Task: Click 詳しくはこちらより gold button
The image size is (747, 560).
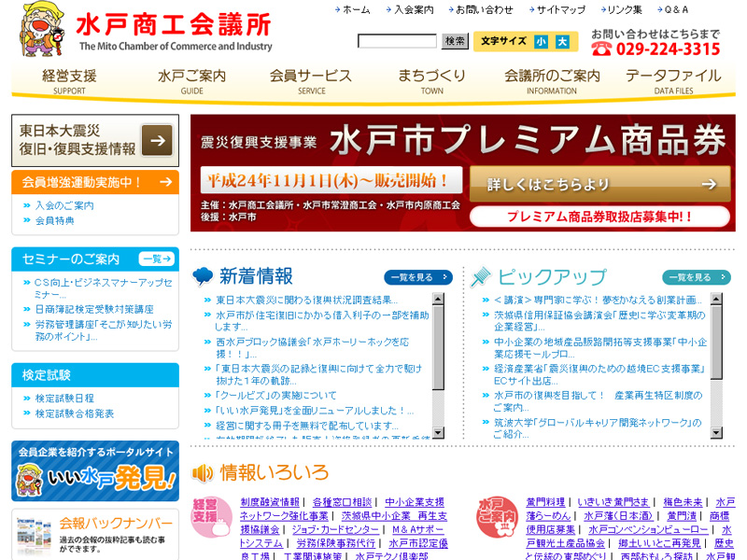Action: (x=600, y=184)
